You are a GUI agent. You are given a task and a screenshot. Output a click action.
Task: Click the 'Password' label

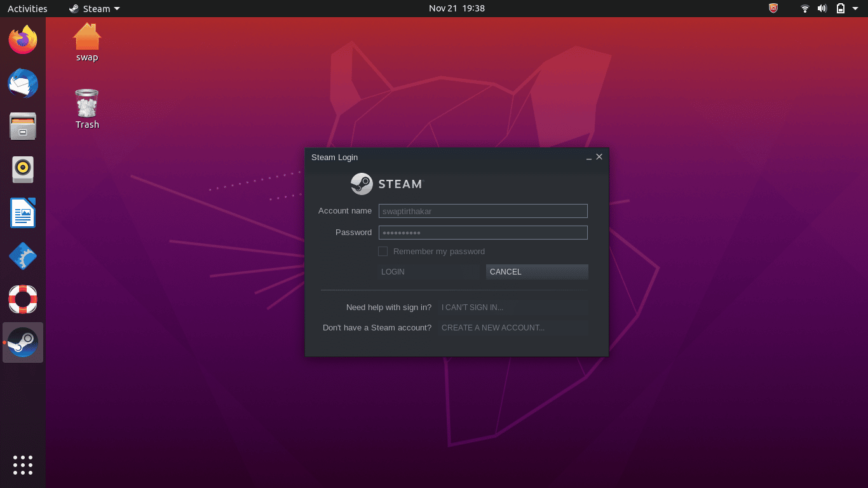tap(353, 233)
